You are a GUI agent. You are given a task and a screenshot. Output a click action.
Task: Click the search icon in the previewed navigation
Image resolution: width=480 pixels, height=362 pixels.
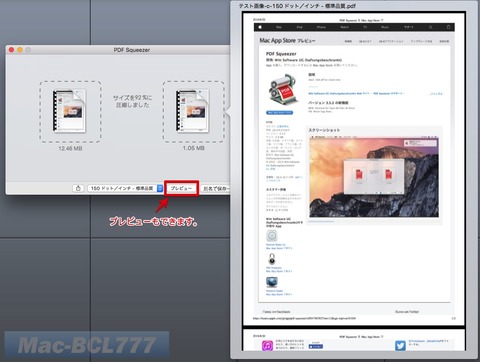431,27
